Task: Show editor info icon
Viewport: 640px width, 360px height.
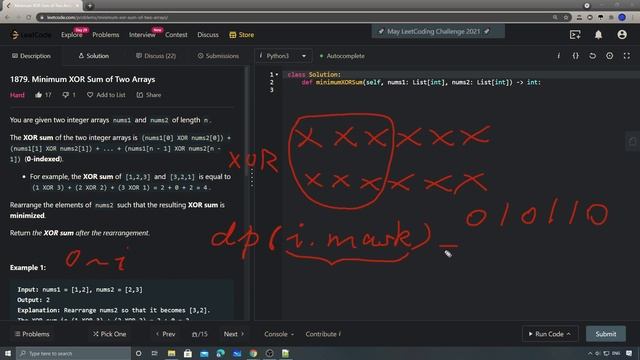Action: tap(558, 56)
